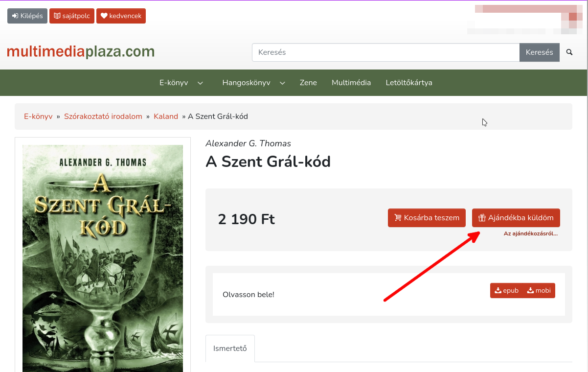The width and height of the screenshot is (588, 372).
Task: Open E-könyv breadcrumb link
Action: (38, 116)
